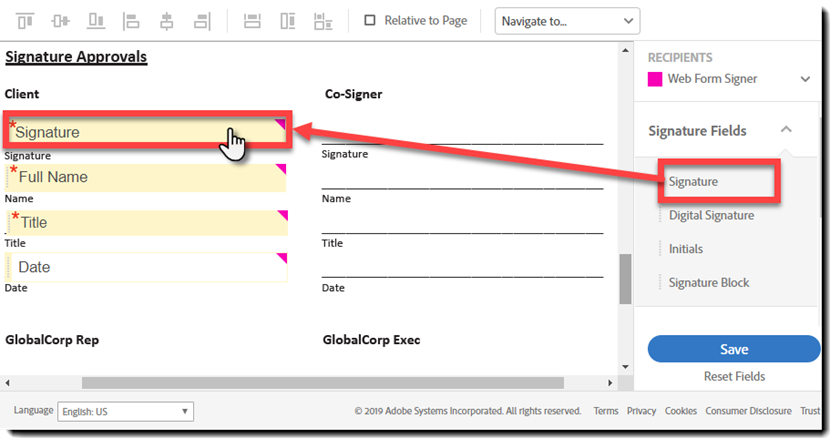The image size is (830, 438).
Task: Select the align vertical centers icon
Action: [x=60, y=21]
